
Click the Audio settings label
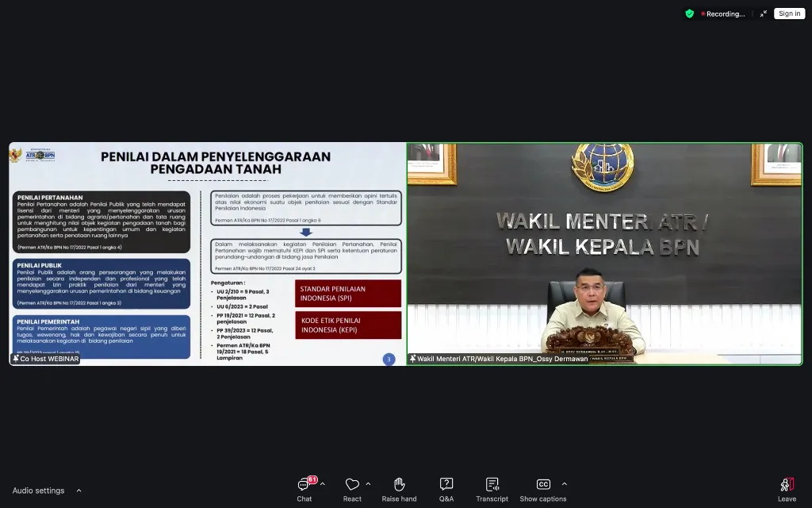click(38, 491)
